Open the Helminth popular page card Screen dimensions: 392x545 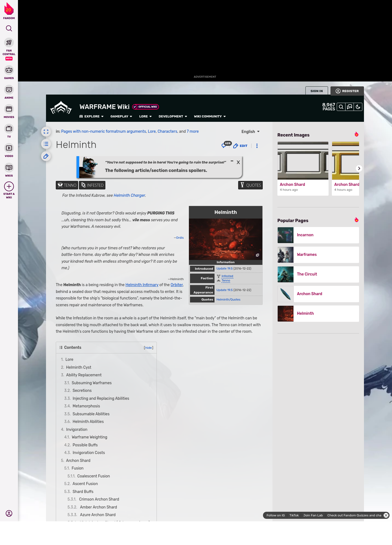tap(318, 313)
